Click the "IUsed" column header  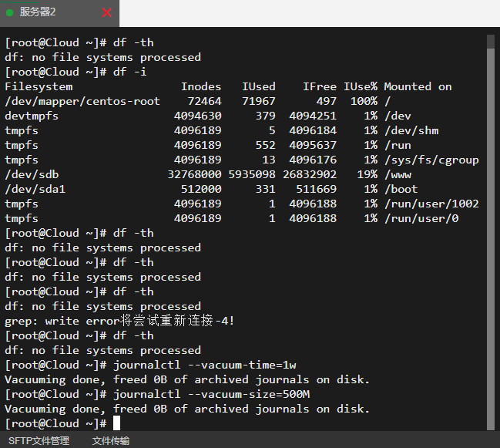point(259,86)
